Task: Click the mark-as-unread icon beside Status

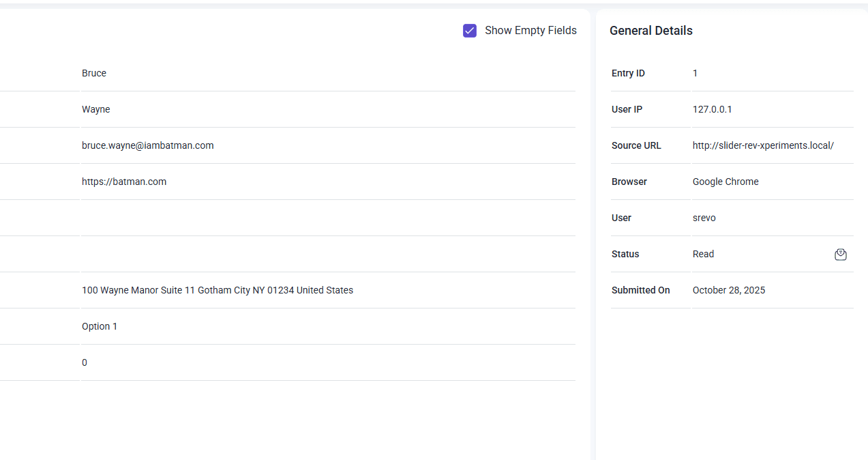Action: coord(841,255)
